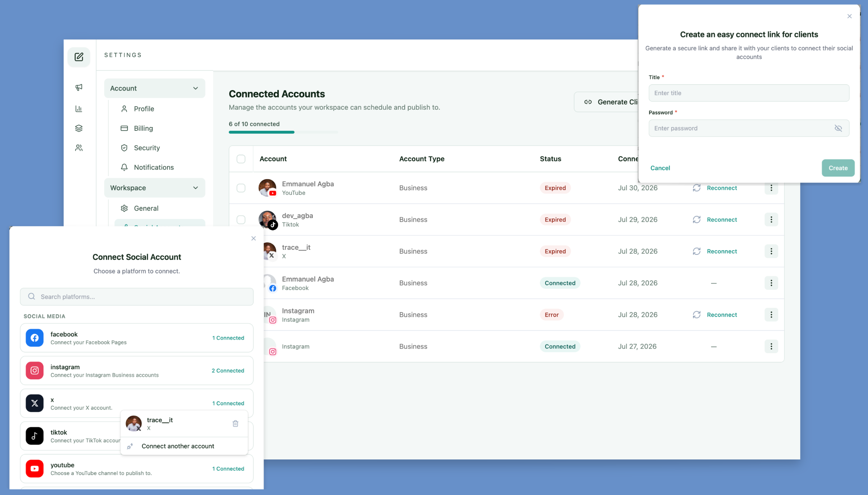Image resolution: width=868 pixels, height=495 pixels.
Task: Click the Connected badge in the Facebook row
Action: click(x=560, y=283)
